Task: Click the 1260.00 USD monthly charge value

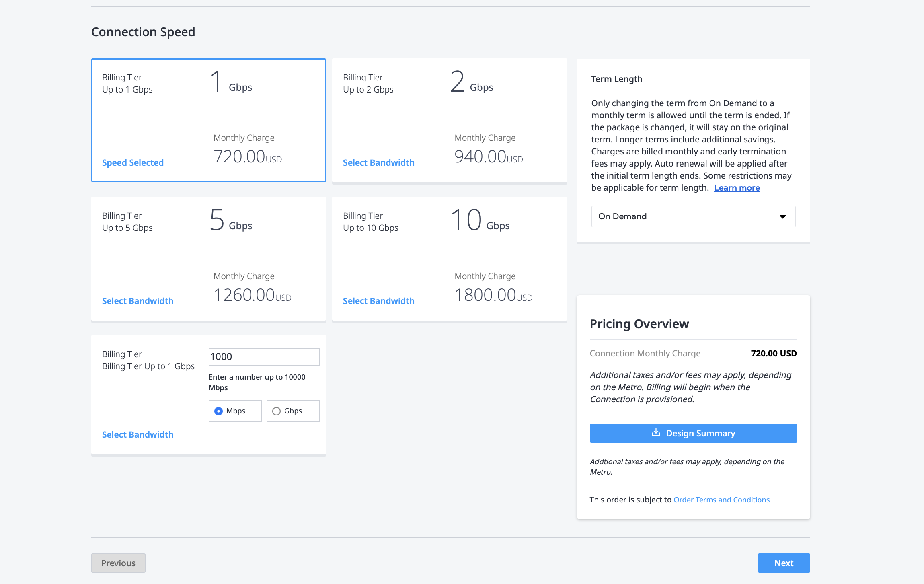Action: point(252,295)
